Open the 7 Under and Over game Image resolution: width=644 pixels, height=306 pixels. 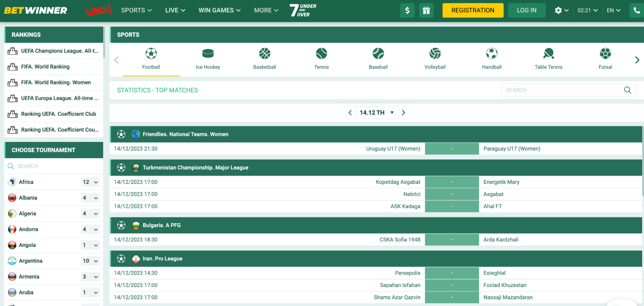pyautogui.click(x=303, y=10)
